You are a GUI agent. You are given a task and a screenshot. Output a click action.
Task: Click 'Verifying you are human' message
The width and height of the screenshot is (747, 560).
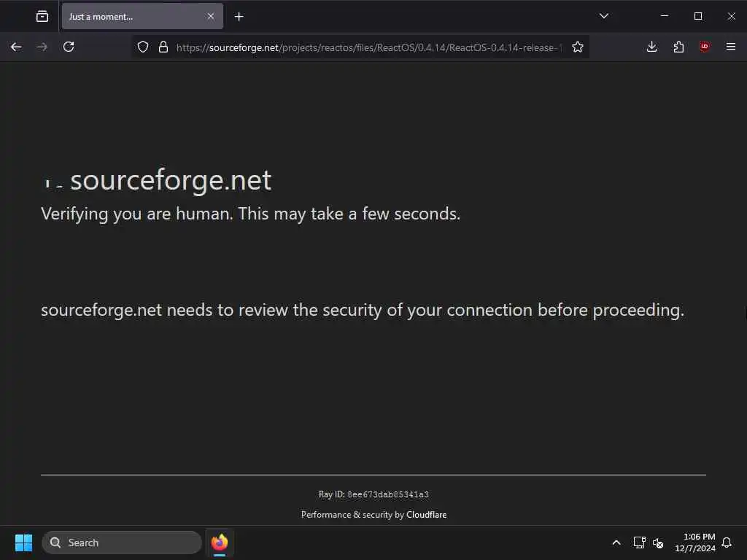251,214
